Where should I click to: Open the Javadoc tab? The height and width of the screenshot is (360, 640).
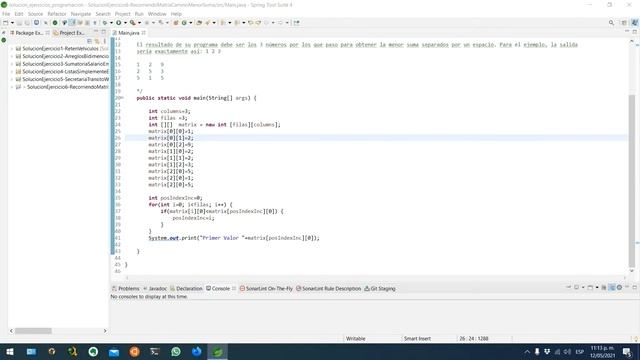click(155, 289)
